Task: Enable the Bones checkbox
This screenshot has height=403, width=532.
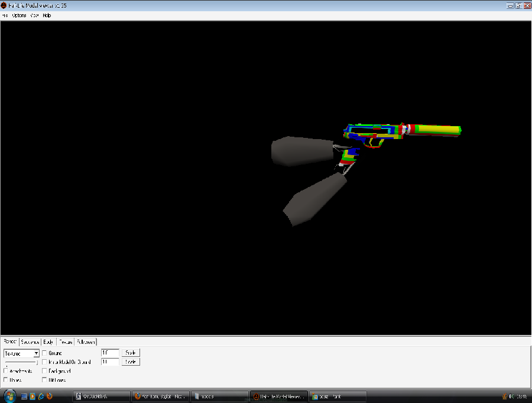Action: pos(6,380)
